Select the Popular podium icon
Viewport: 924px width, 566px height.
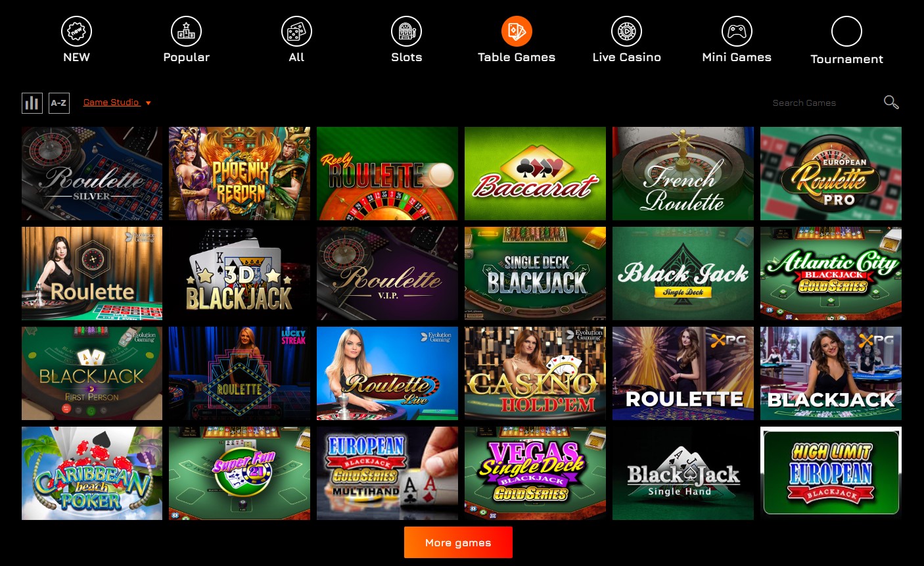(x=186, y=31)
